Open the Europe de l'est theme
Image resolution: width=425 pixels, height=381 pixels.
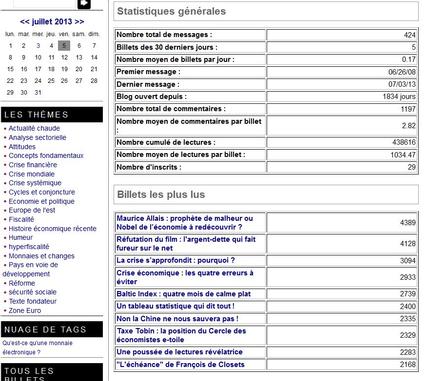point(32,210)
